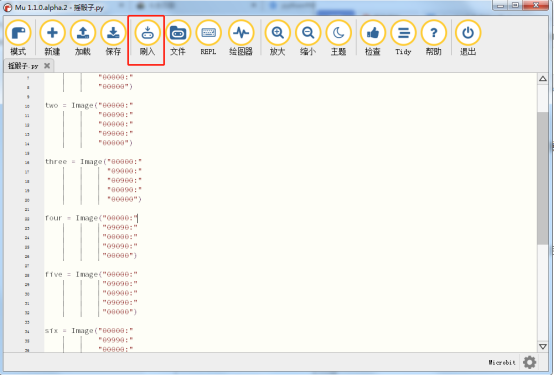Place cursor on 'four = Image(' line
Image resolution: width=554 pixels, height=376 pixels.
point(91,218)
